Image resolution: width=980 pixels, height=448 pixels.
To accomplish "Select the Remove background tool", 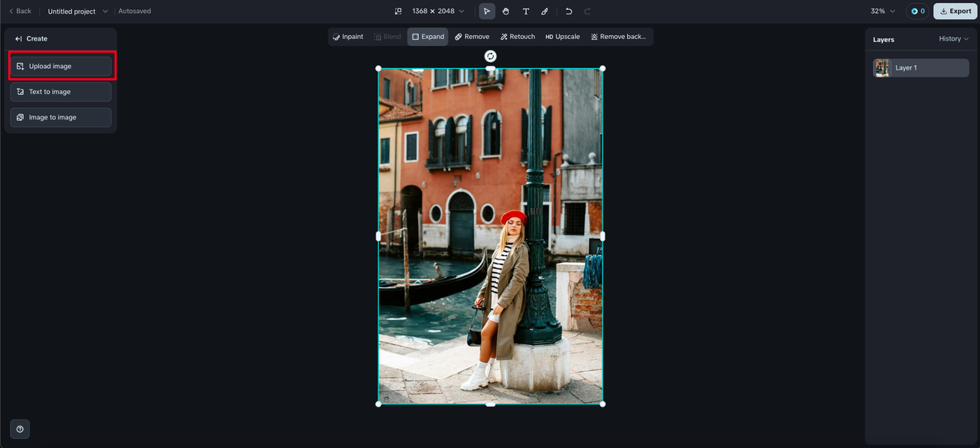I will [619, 37].
